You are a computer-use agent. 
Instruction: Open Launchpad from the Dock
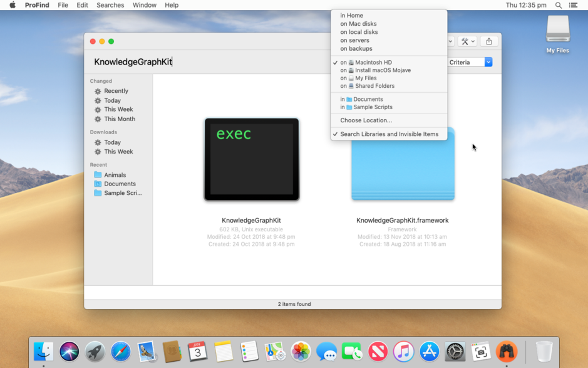[x=95, y=352]
